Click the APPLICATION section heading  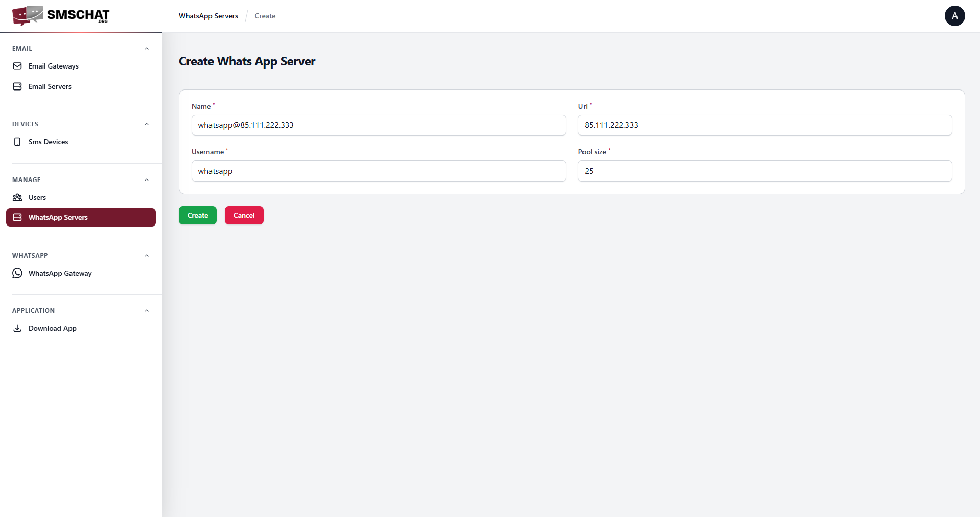tap(33, 311)
